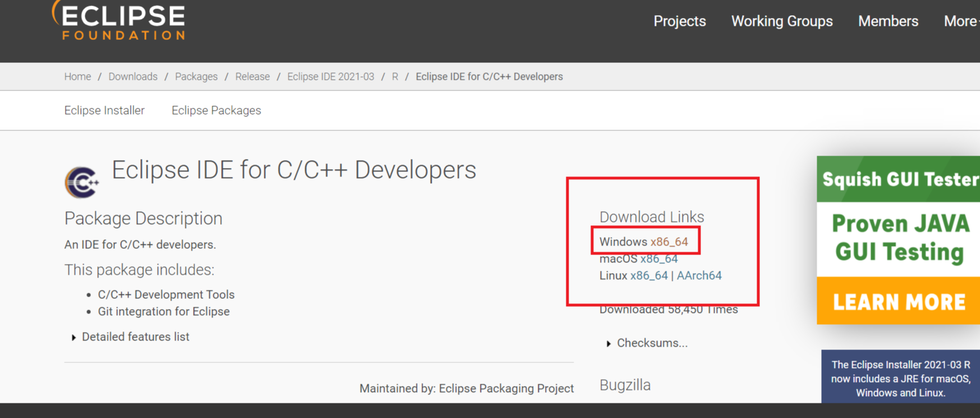The height and width of the screenshot is (418, 980).
Task: Expand Detailed features list
Action: (x=130, y=337)
